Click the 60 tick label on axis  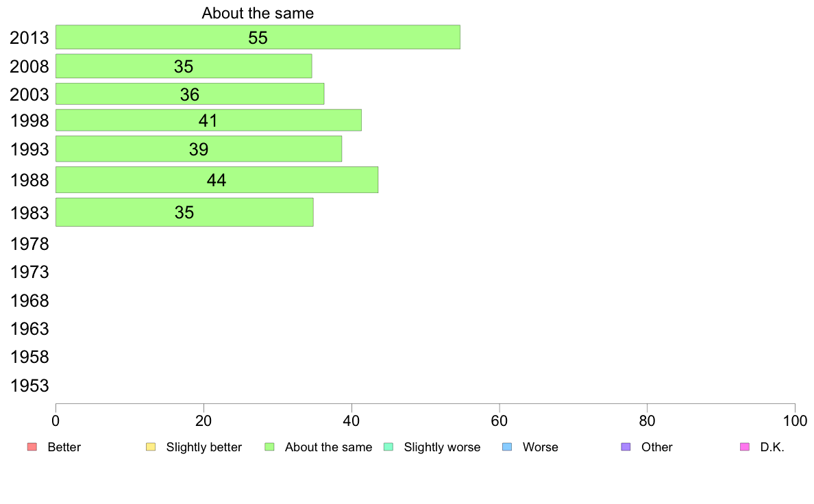pos(500,421)
